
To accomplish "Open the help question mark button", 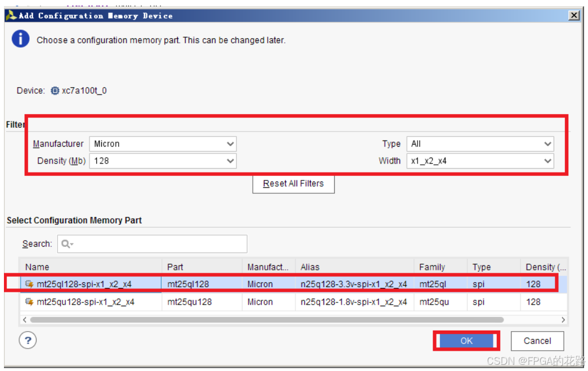I will click(28, 340).
